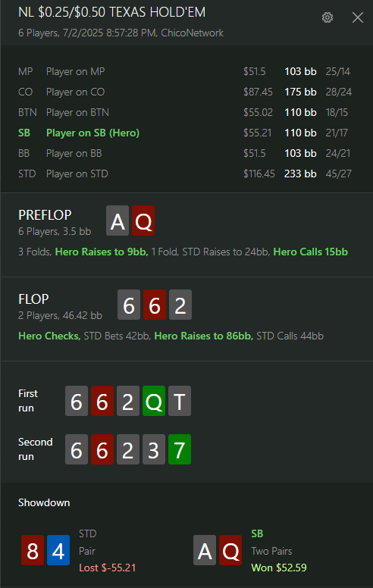Viewport: 373px width, 588px height.
Task: Select the 2 card on the flop
Action: (180, 305)
